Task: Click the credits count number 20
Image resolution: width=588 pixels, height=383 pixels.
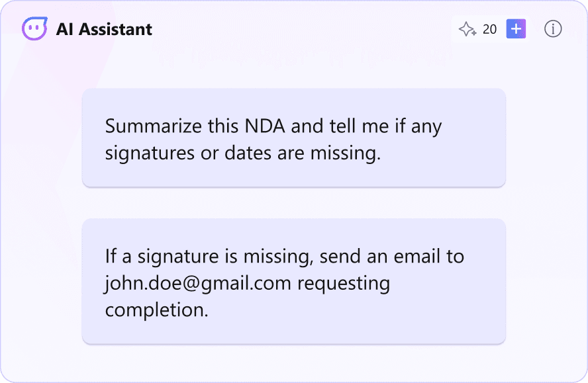Action: point(489,29)
